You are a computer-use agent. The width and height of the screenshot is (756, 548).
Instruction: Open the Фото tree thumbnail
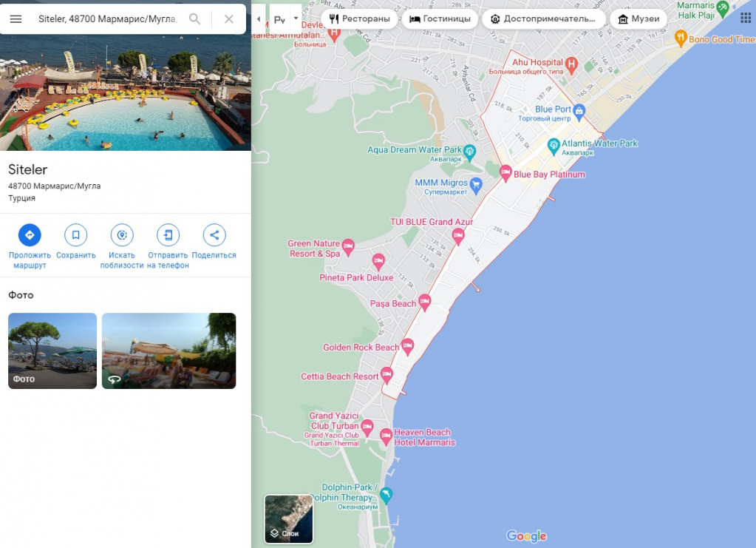pos(52,351)
